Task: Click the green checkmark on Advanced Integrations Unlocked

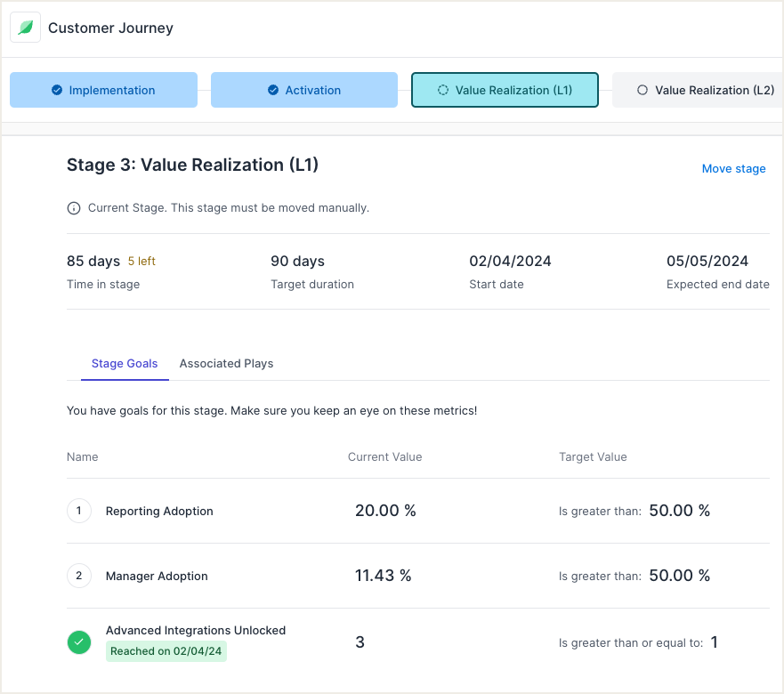Action: click(79, 642)
